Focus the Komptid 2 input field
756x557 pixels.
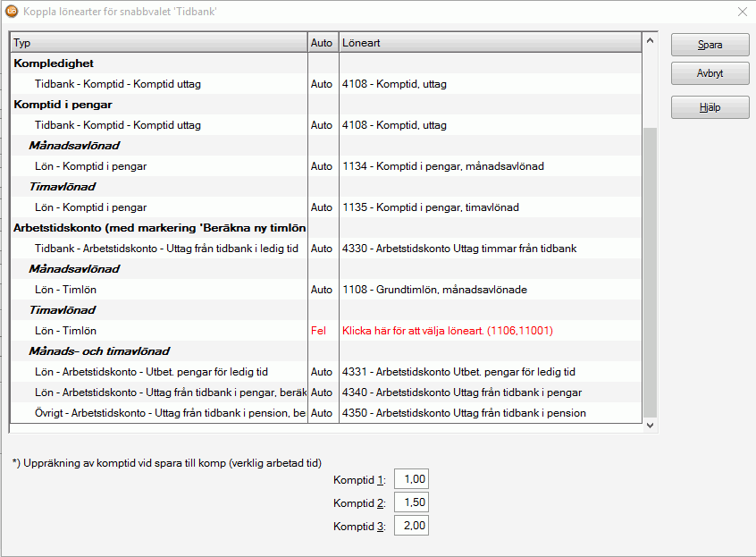tap(411, 502)
